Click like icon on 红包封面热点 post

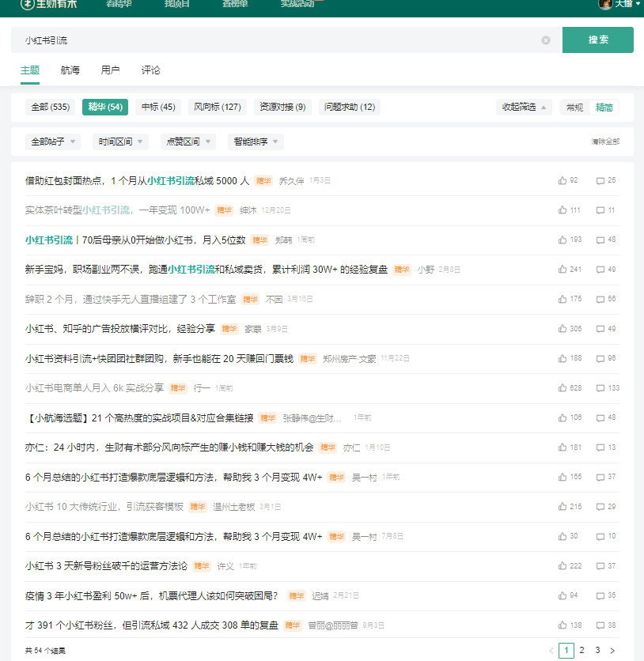(x=563, y=180)
